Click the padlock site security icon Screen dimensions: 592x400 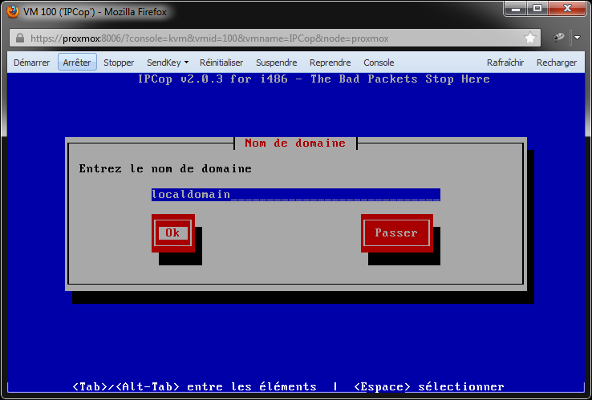[x=20, y=38]
